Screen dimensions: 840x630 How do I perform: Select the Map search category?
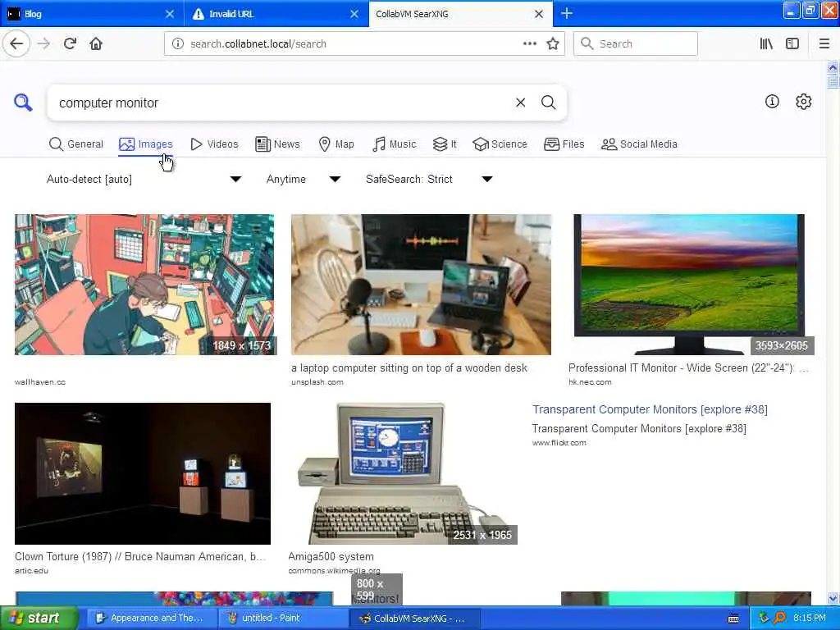pyautogui.click(x=336, y=144)
